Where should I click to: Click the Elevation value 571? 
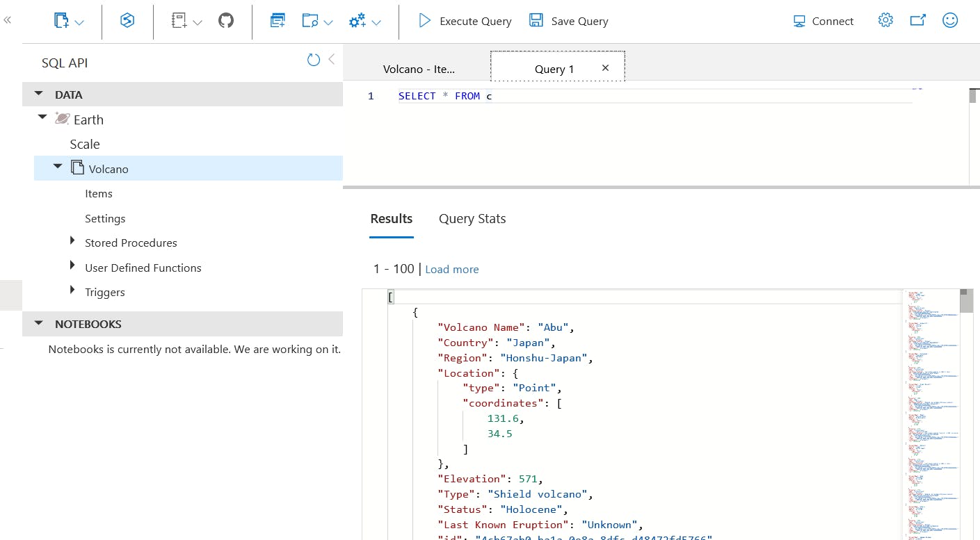[x=528, y=479]
